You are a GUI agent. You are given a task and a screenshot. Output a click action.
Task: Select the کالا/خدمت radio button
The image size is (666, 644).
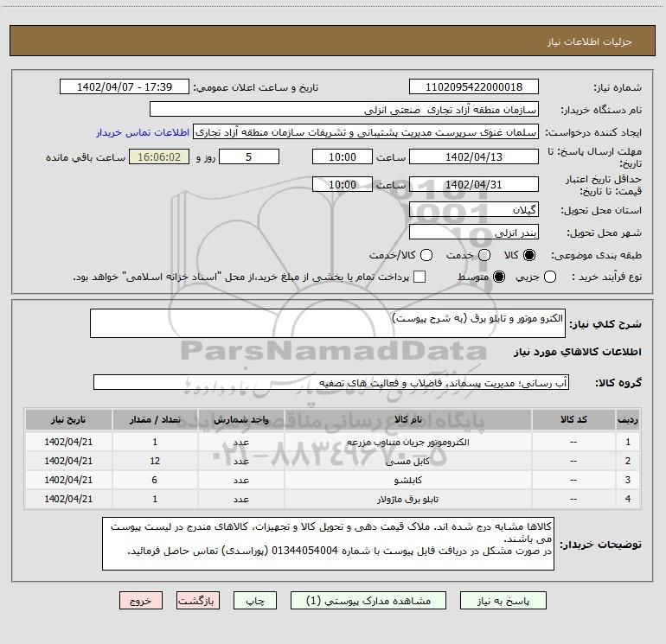coord(426,255)
